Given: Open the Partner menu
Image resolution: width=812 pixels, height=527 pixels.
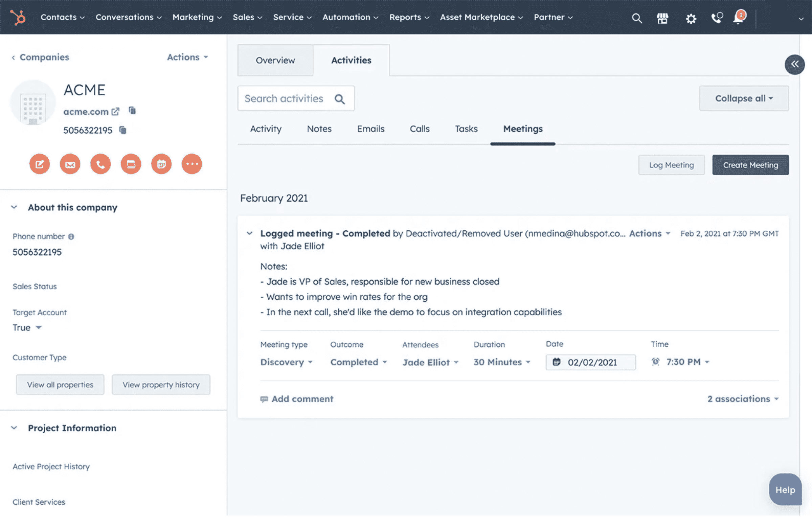Looking at the screenshot, I should click(x=553, y=17).
